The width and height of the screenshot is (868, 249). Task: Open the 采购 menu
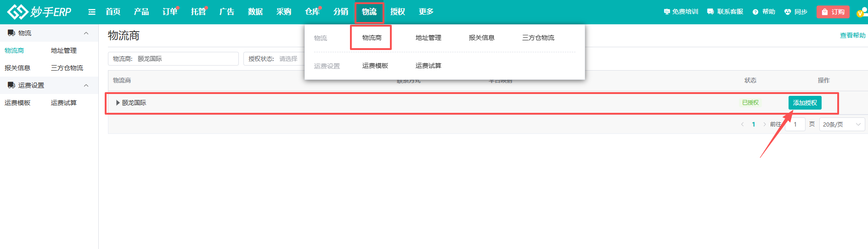pyautogui.click(x=284, y=12)
